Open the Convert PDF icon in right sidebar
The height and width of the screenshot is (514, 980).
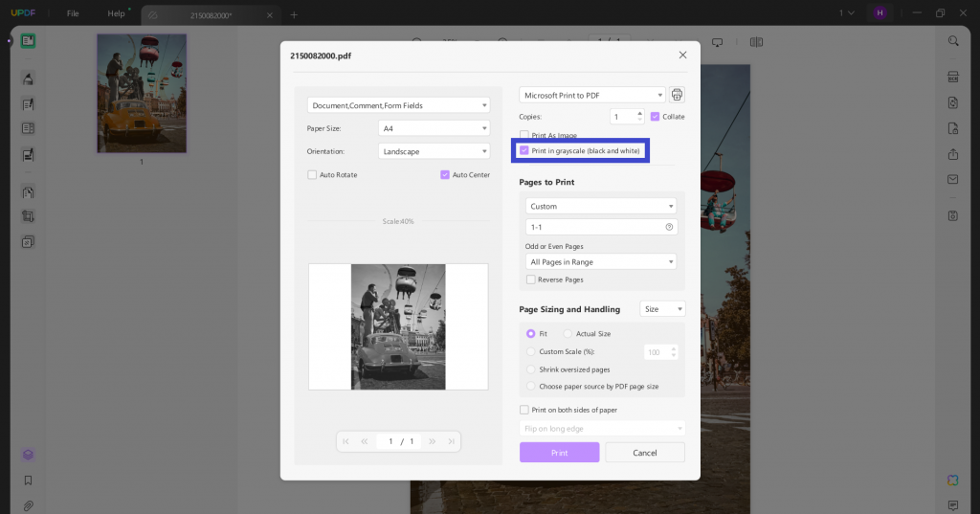click(953, 102)
